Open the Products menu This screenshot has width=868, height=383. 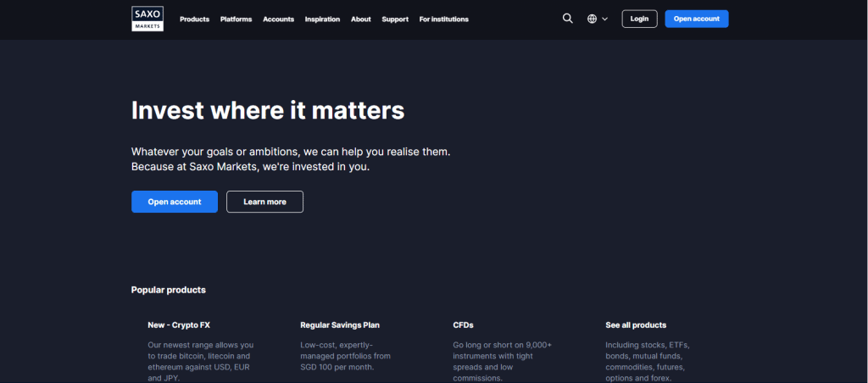[x=194, y=19]
